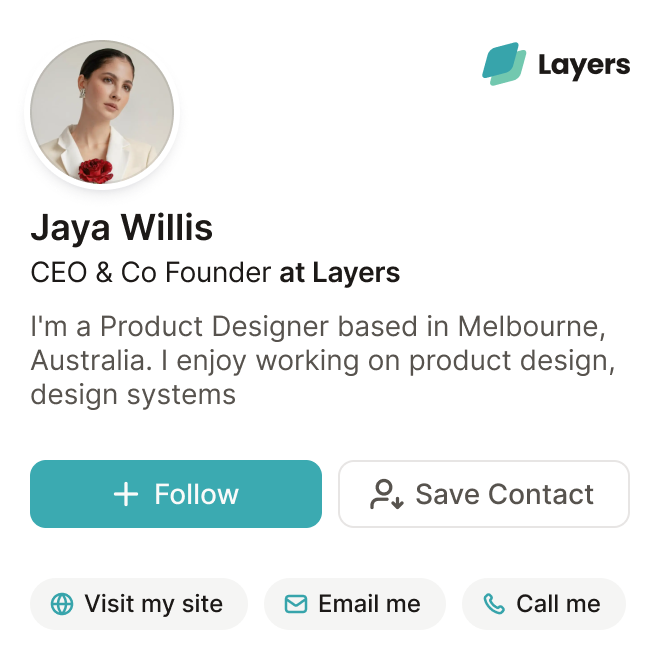Viewport: 660px width, 670px height.
Task: Click the bold 'at Layers' company text
Action: [340, 273]
